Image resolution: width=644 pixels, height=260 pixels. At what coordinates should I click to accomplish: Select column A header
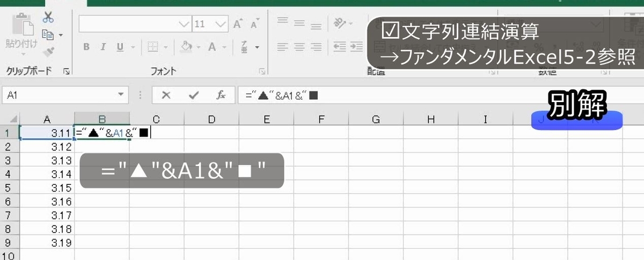pos(47,119)
